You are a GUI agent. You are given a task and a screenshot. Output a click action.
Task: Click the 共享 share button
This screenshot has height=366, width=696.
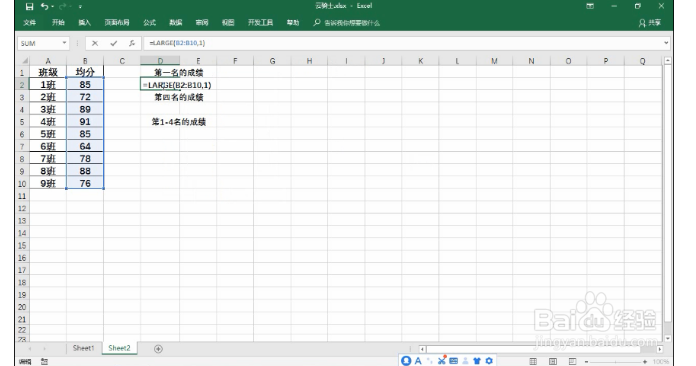pyautogui.click(x=650, y=23)
